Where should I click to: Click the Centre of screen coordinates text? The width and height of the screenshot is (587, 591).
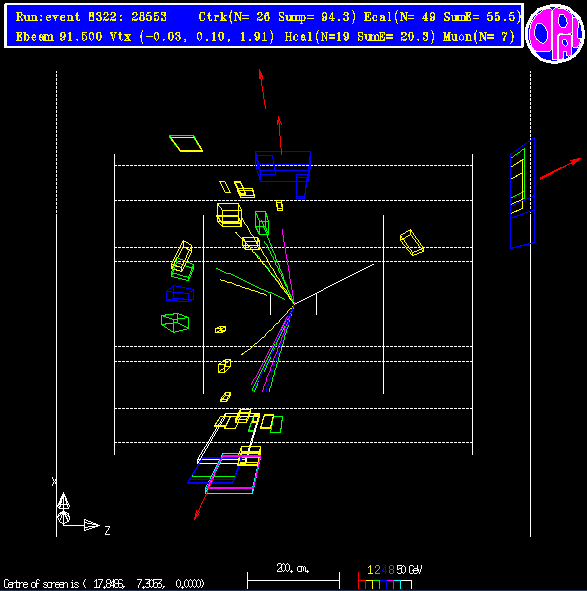(104, 584)
